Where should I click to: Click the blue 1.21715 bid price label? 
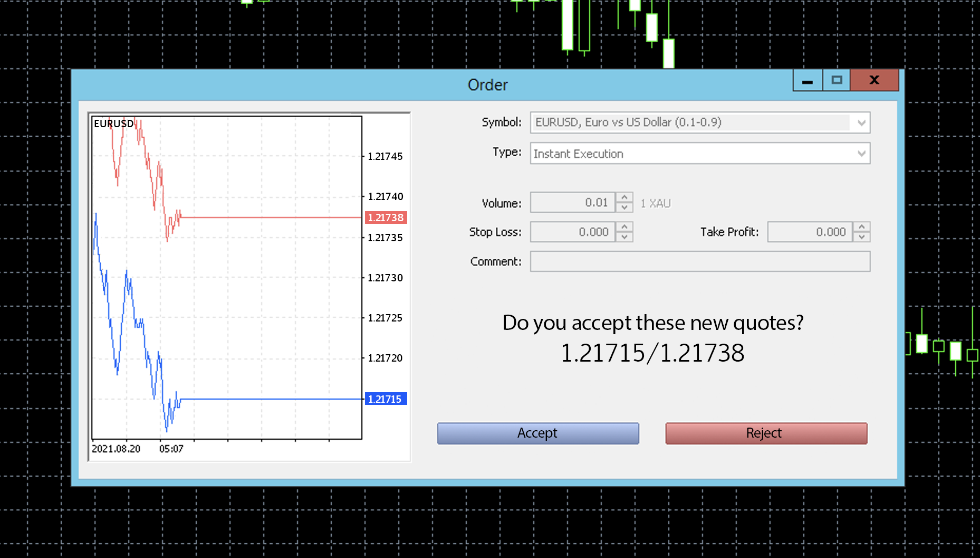(x=386, y=399)
